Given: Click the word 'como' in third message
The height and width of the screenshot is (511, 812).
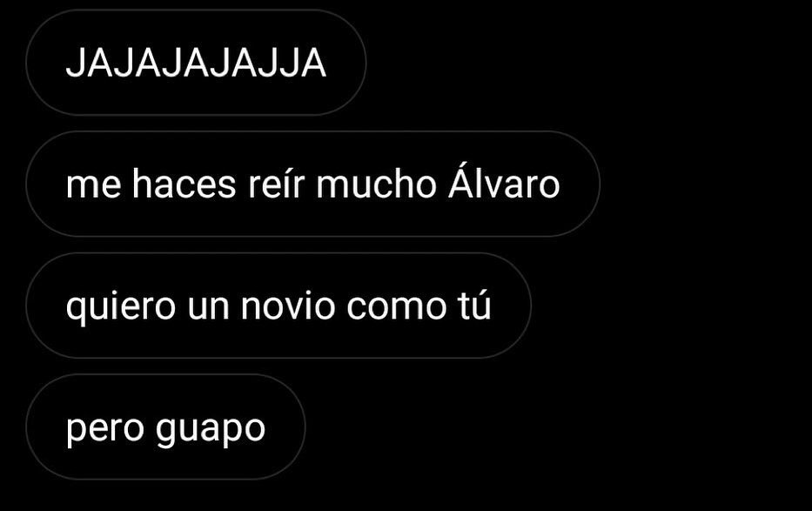Looking at the screenshot, I should pos(396,307).
